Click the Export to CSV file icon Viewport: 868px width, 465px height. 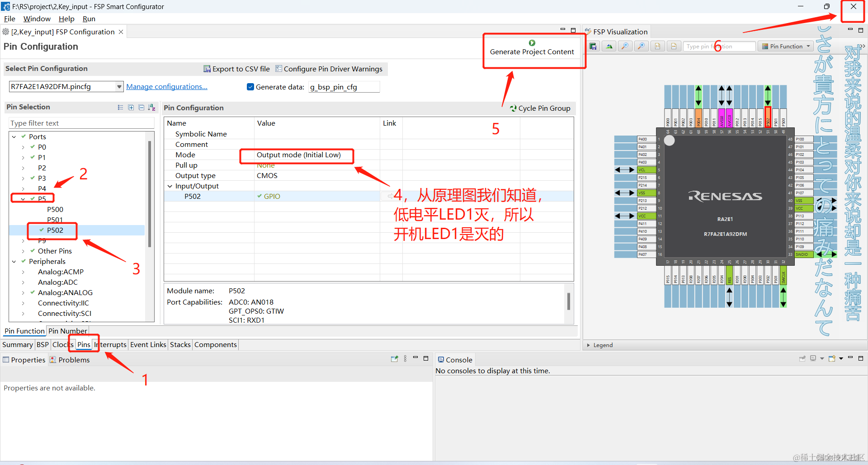click(207, 69)
